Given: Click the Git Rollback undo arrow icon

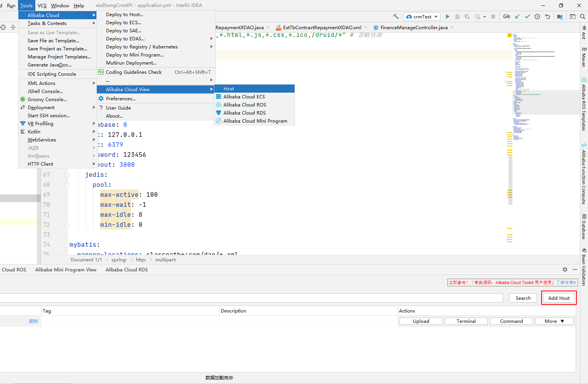Looking at the screenshot, I should click(x=548, y=17).
